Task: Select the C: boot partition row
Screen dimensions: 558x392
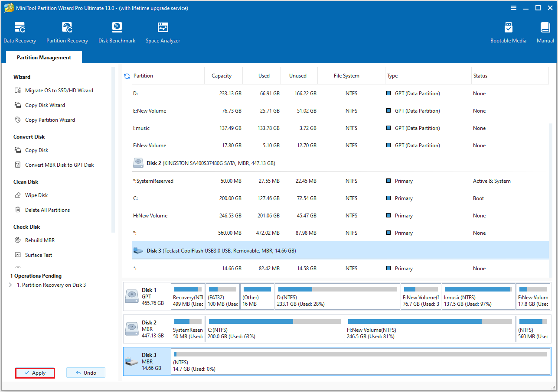Action: [340, 198]
